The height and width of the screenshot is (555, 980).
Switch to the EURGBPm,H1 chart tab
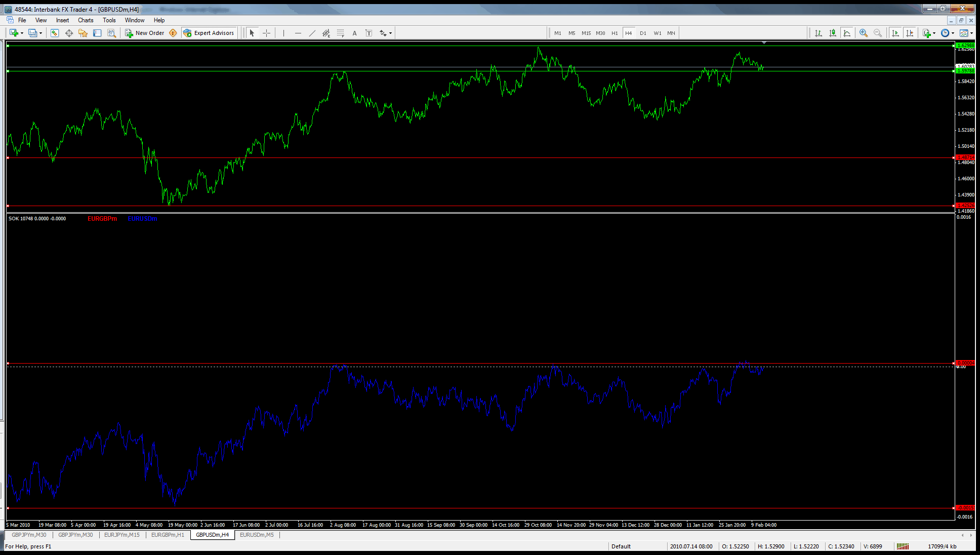[168, 535]
